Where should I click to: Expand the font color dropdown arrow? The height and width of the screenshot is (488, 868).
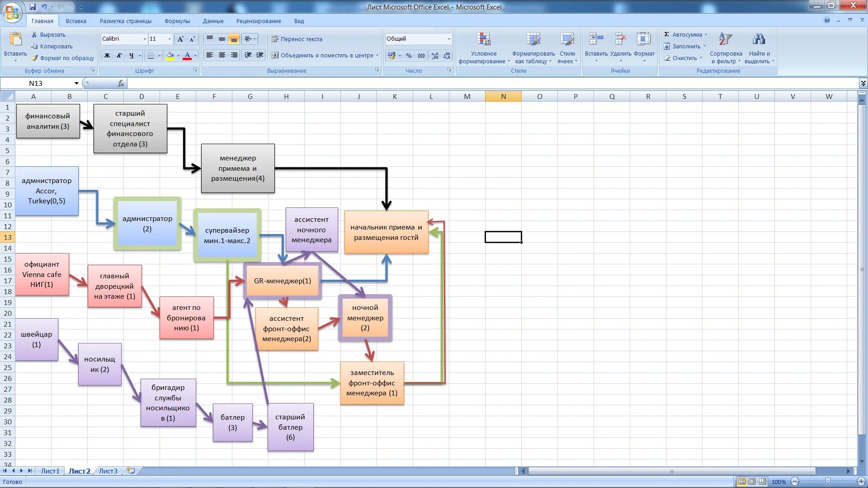195,56
